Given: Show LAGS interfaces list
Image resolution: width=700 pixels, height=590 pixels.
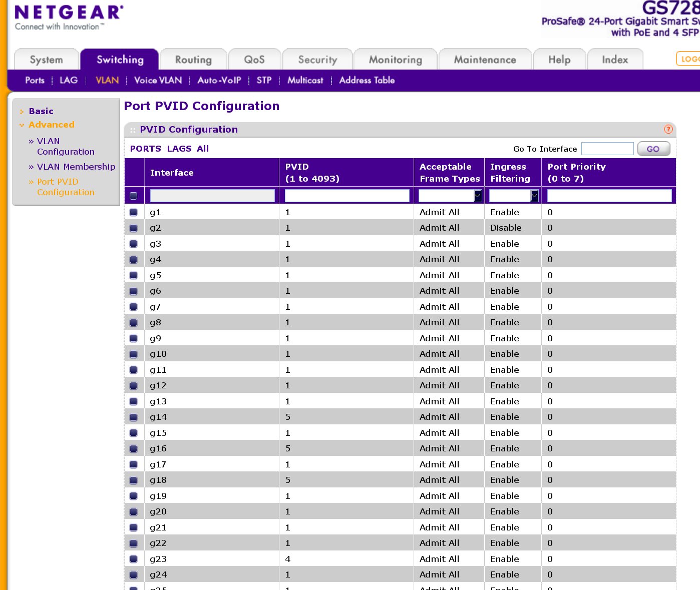Looking at the screenshot, I should click(179, 149).
